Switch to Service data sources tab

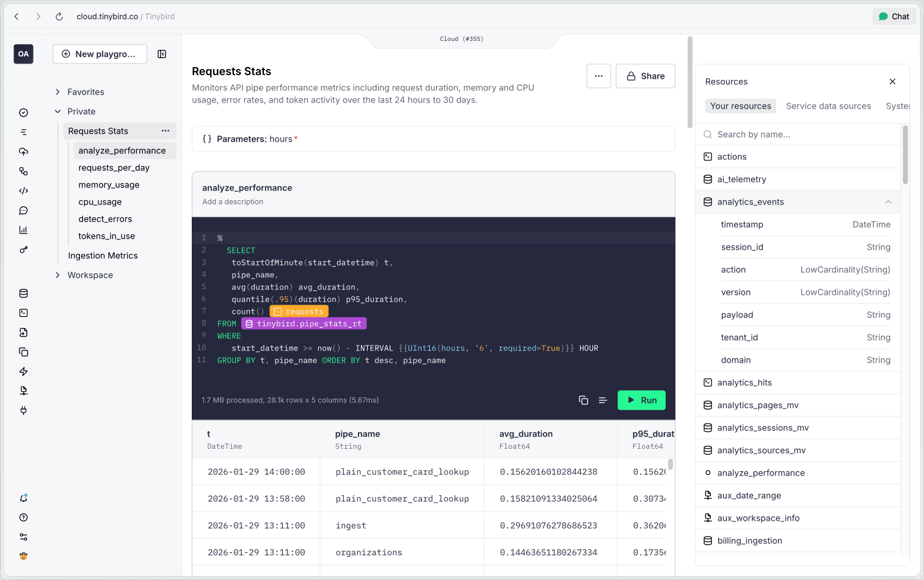828,106
